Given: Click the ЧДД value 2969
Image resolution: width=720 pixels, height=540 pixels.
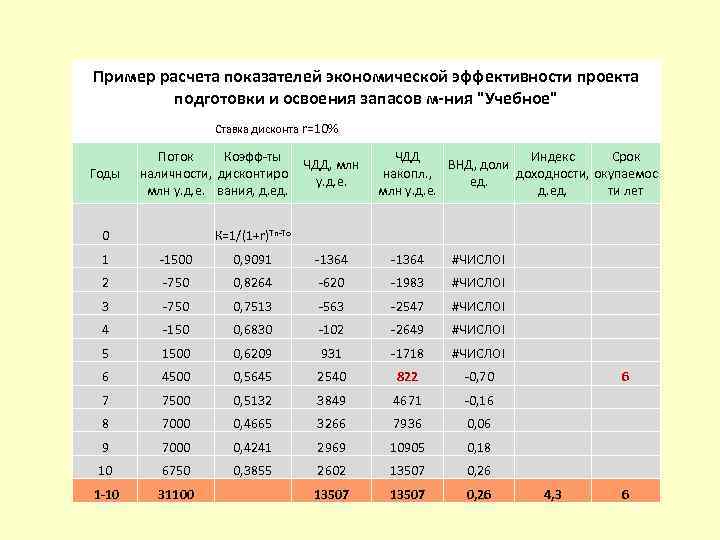Looking at the screenshot, I should coord(332,447).
